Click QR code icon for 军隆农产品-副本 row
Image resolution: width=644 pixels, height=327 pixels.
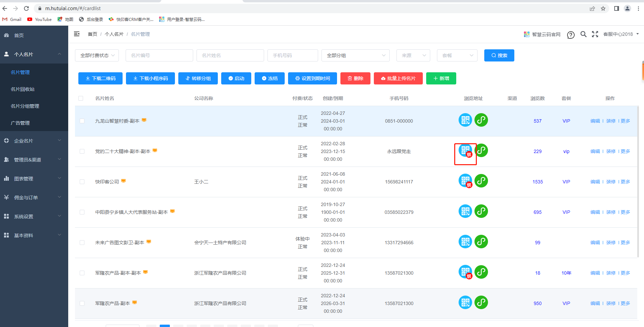(465, 302)
